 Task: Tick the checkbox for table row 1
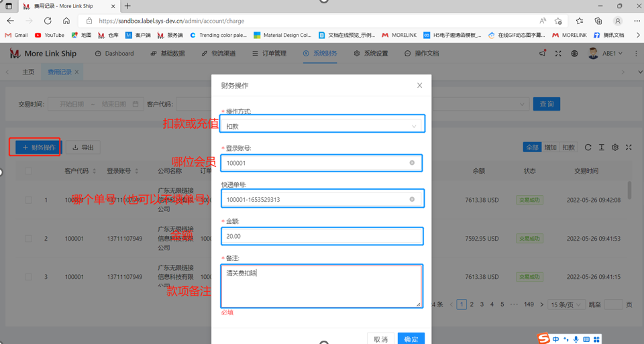(x=28, y=200)
